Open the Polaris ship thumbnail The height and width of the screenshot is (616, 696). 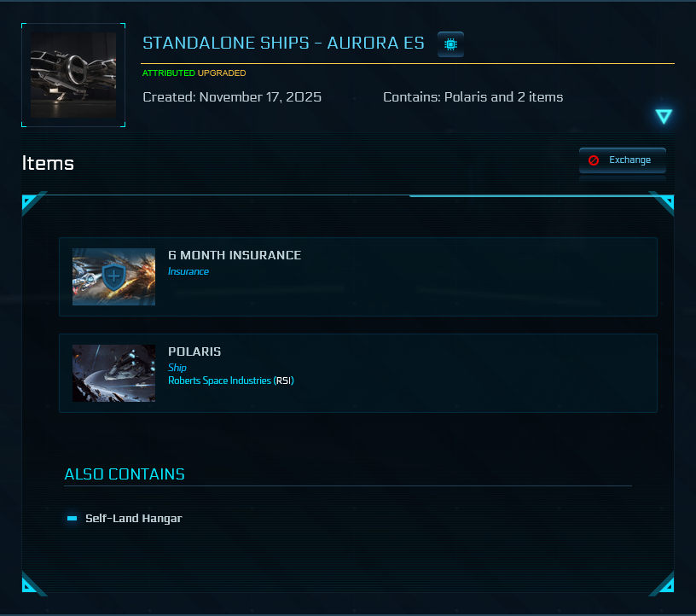[x=113, y=373]
